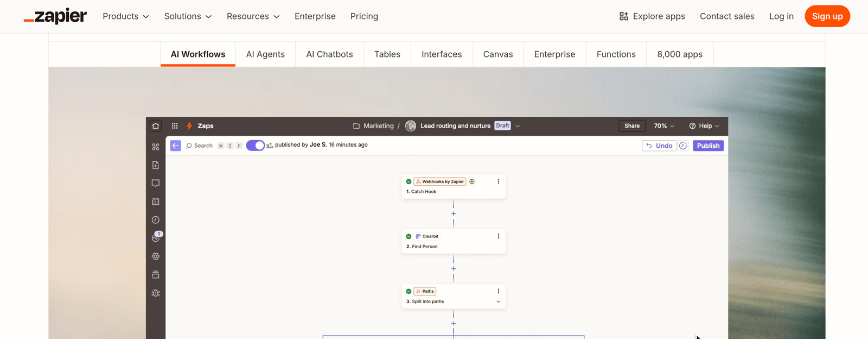This screenshot has height=339, width=868.
Task: Open the 8,000 apps tab
Action: [680, 54]
